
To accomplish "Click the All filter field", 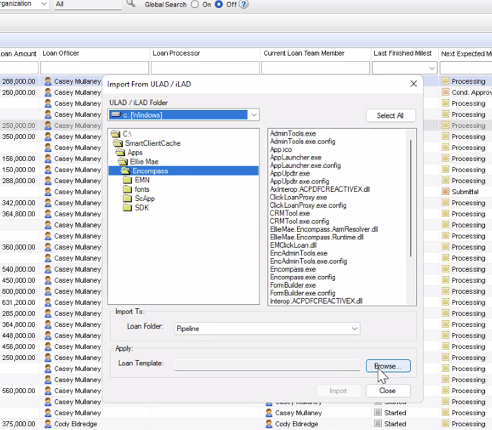I will pos(88,4).
